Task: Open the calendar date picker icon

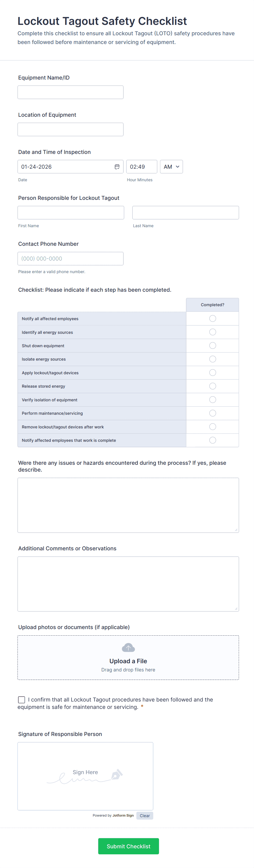Action: [x=117, y=166]
